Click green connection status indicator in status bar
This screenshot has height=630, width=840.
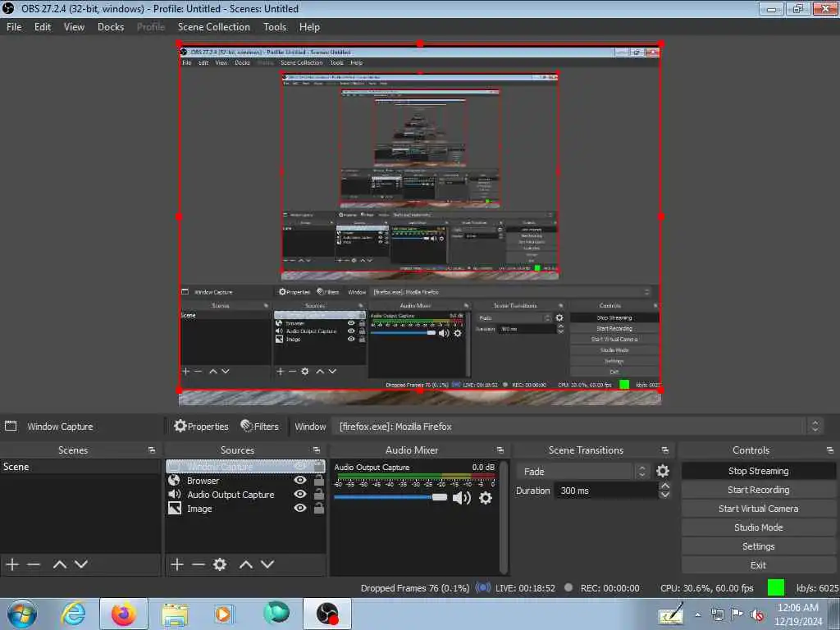click(776, 587)
